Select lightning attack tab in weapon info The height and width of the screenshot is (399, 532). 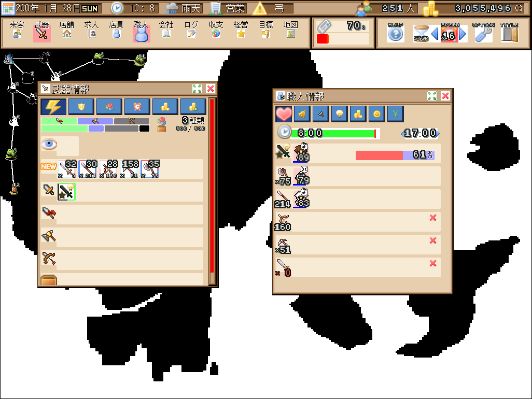[x=53, y=107]
